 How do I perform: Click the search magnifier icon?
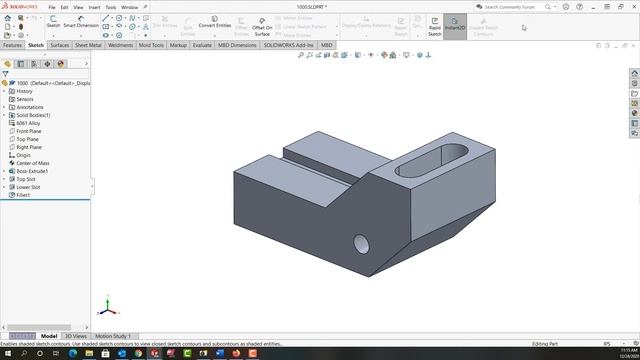[x=548, y=7]
